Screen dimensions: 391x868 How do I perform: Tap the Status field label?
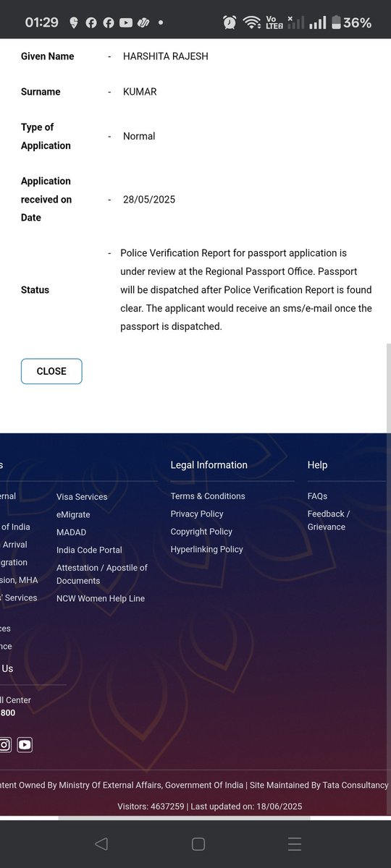coord(35,289)
